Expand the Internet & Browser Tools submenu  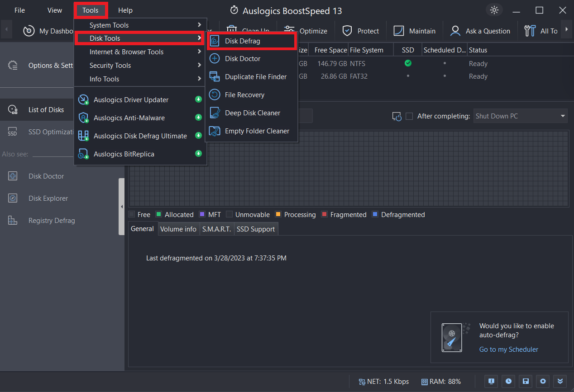pos(140,52)
